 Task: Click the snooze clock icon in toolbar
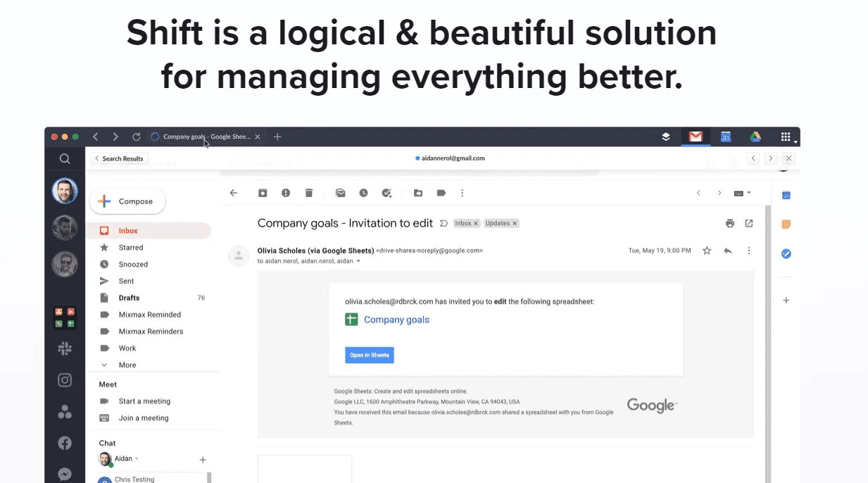pos(363,193)
